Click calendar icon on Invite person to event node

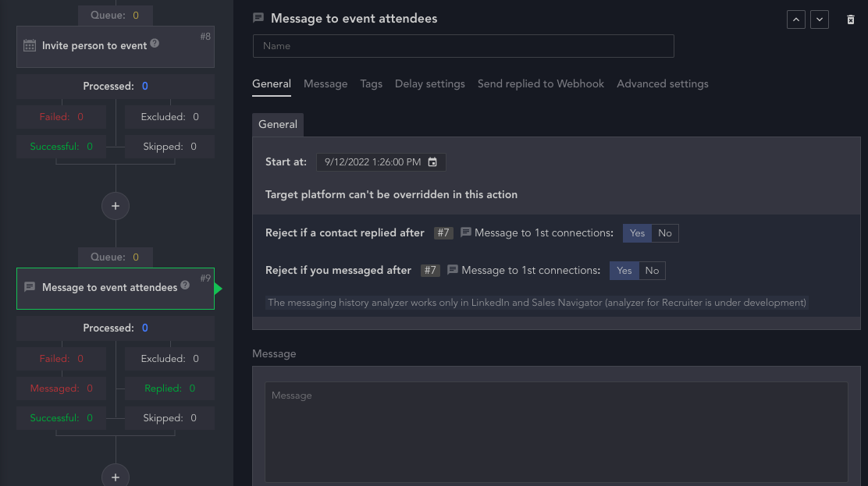30,45
